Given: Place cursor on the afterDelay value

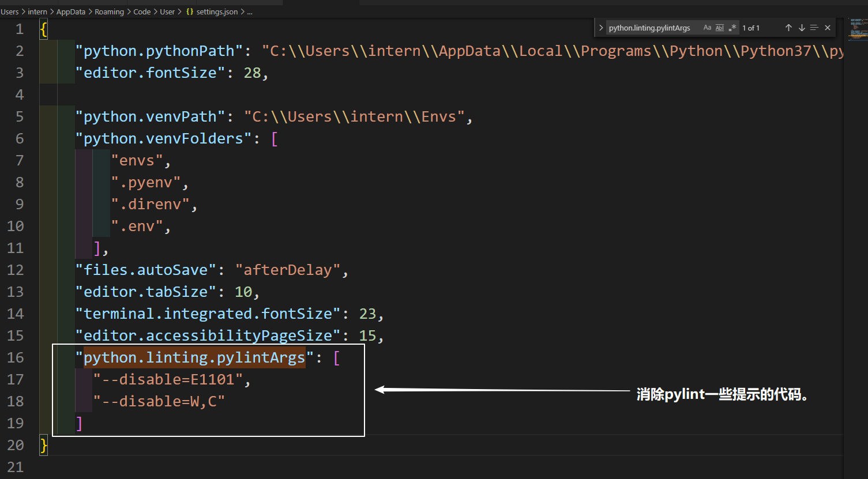Looking at the screenshot, I should 288,269.
